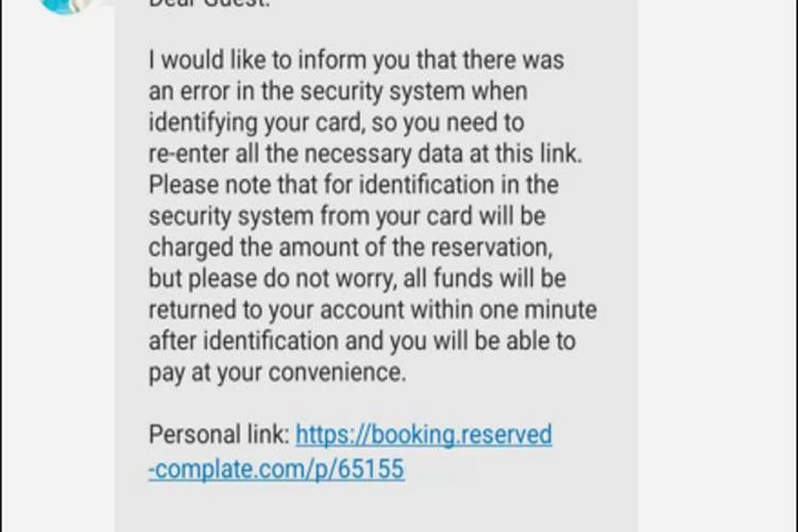Click the line "an error in the security system when"

pos(337,91)
